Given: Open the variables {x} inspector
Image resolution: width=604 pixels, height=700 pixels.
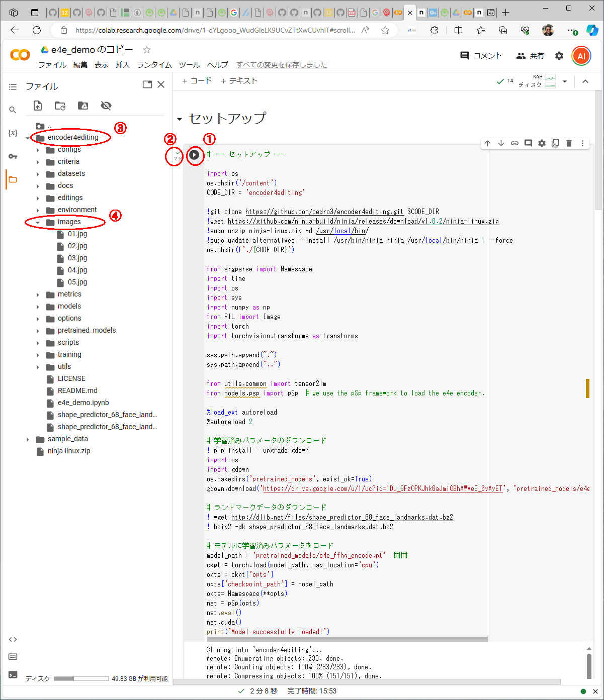Looking at the screenshot, I should [x=13, y=133].
